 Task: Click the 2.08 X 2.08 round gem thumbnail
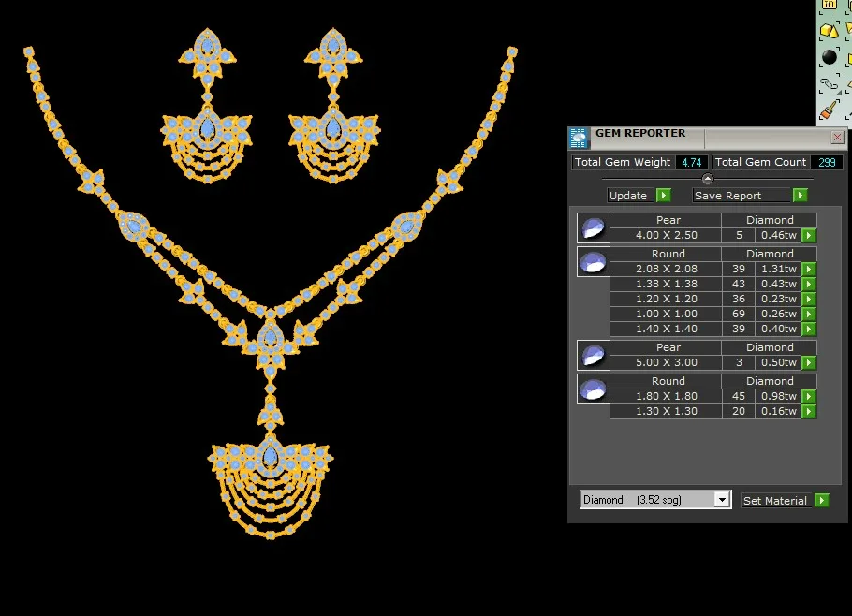[593, 262]
